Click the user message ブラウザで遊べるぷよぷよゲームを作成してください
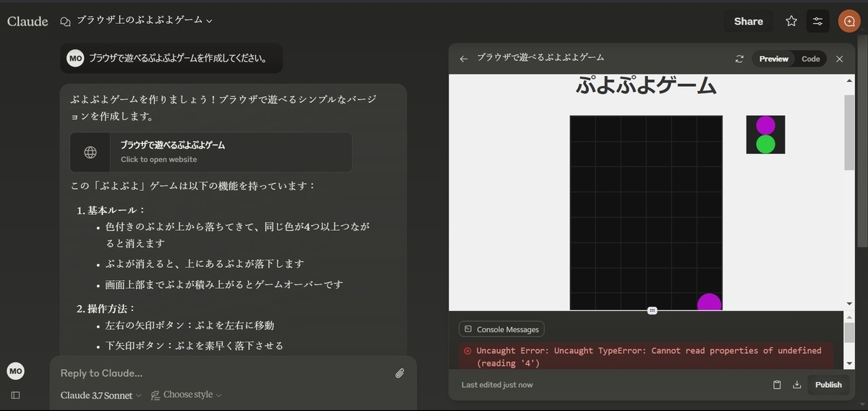This screenshot has width=868, height=411. [x=179, y=58]
